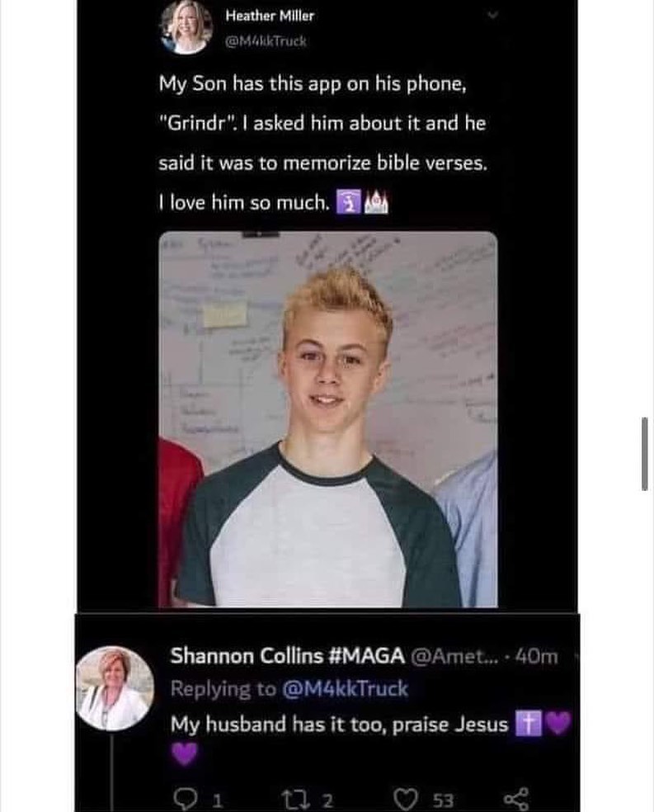This screenshot has height=812, width=654.
Task: Share the reply using the share icon
Action: [x=517, y=800]
